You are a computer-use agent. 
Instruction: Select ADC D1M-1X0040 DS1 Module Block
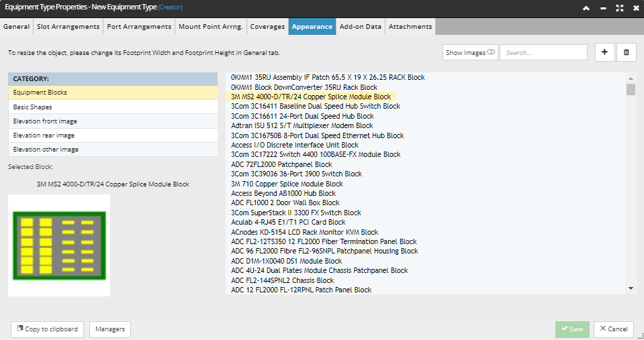(286, 261)
